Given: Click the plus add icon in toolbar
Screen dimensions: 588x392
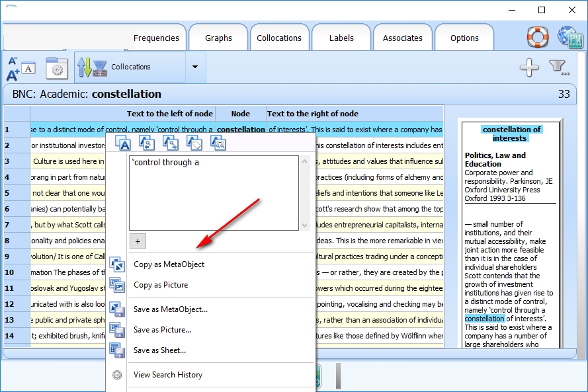Looking at the screenshot, I should click(x=528, y=67).
